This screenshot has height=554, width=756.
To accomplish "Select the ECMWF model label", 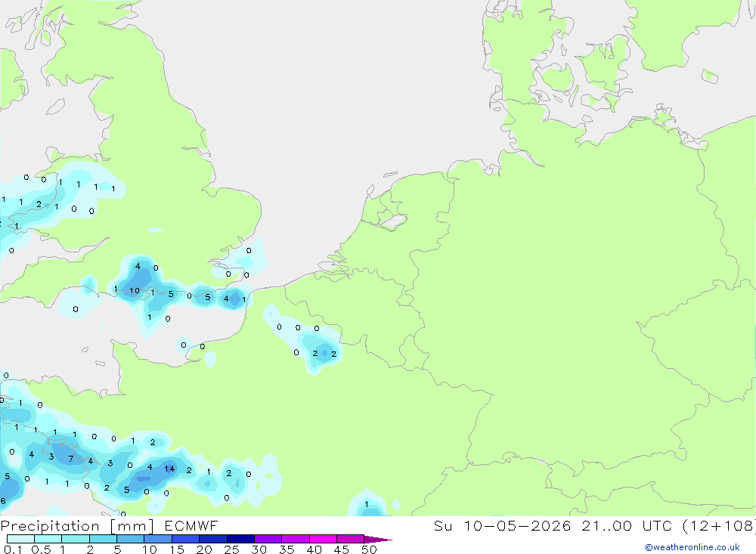I will [x=191, y=526].
